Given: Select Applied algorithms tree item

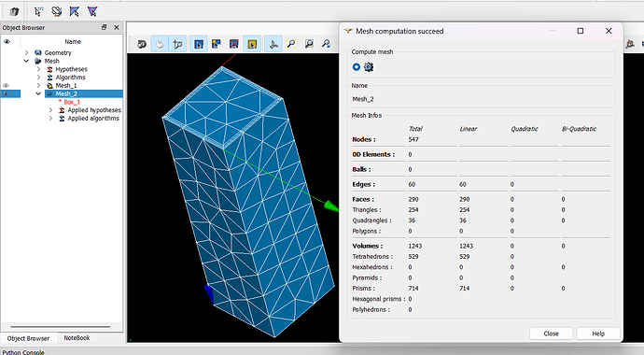Looking at the screenshot, I should (93, 119).
